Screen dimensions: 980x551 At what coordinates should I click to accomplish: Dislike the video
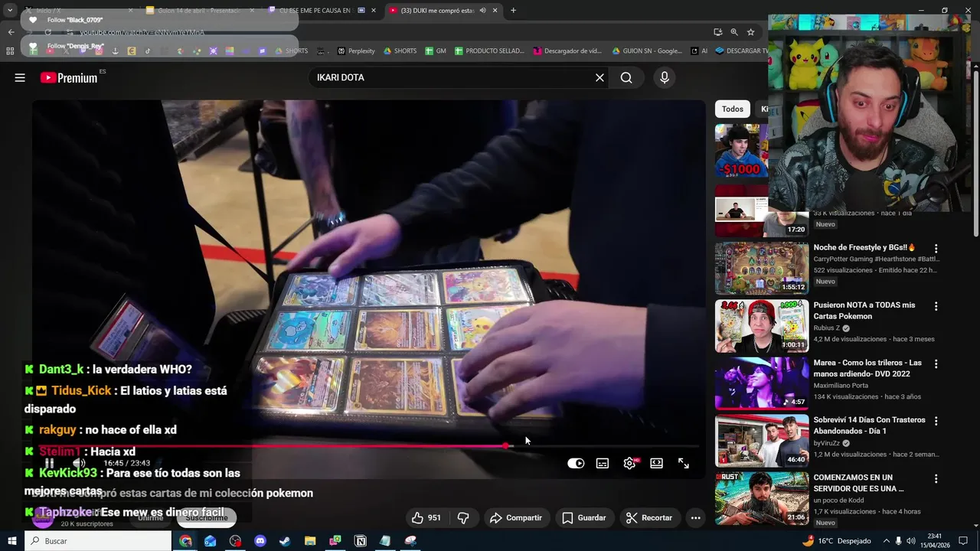coord(463,518)
